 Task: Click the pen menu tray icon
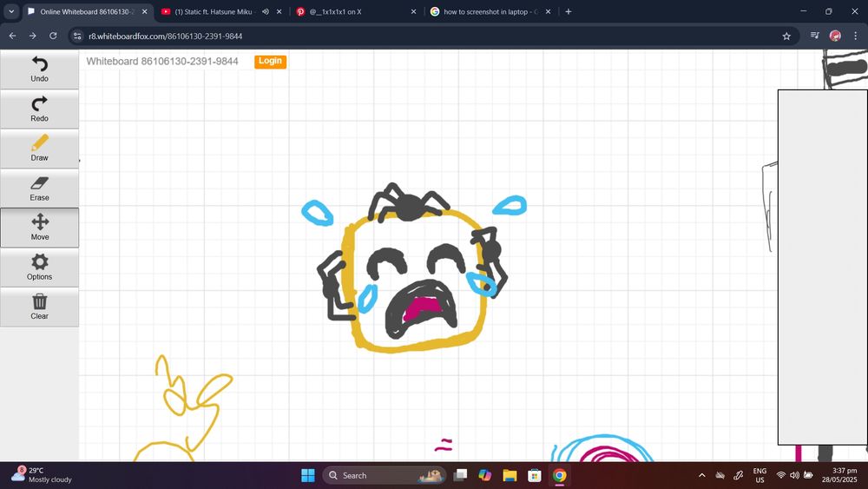[739, 475]
